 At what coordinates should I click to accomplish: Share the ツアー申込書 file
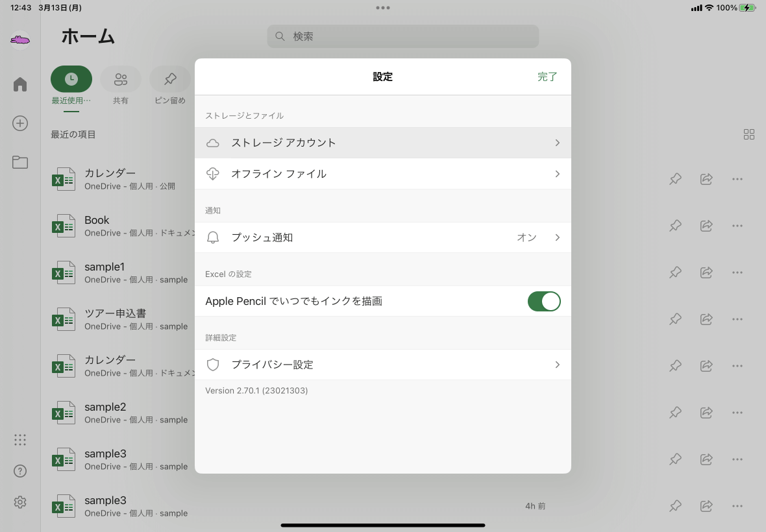click(x=706, y=319)
